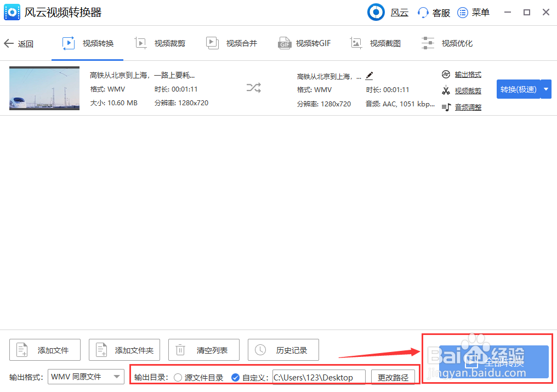Select the 源文件目录 radio button
The height and width of the screenshot is (392, 557).
point(178,377)
